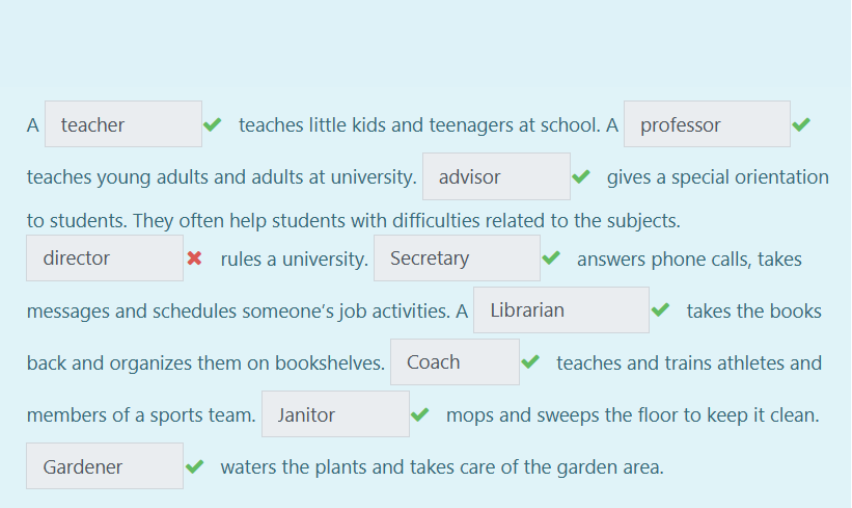This screenshot has height=508, width=852.
Task: Select the input field containing 'teacher'
Action: click(x=123, y=125)
